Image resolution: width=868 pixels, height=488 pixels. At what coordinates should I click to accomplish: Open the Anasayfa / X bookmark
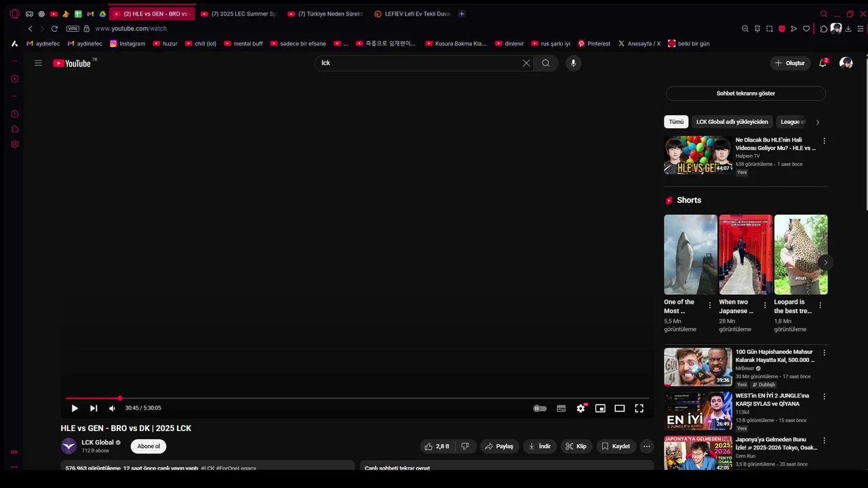pyautogui.click(x=639, y=43)
